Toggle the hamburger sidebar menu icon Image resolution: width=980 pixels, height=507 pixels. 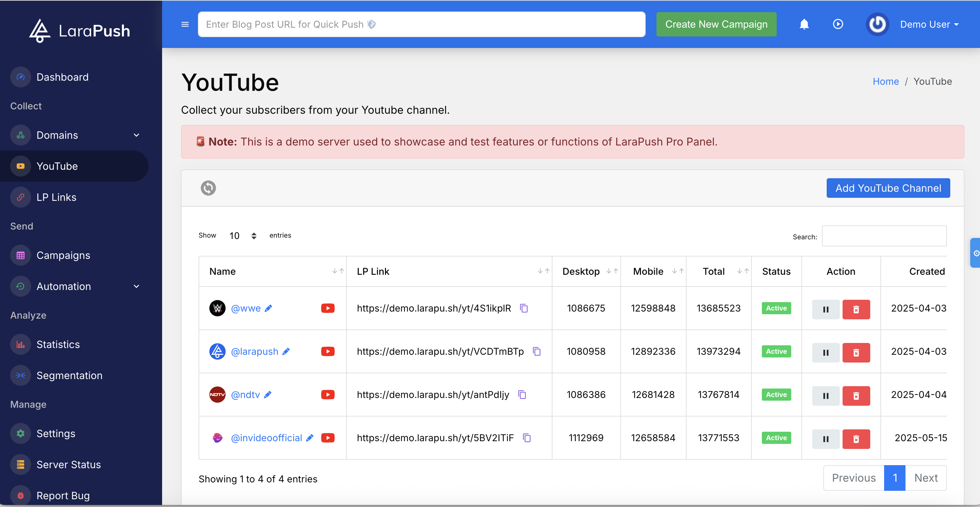coord(185,24)
